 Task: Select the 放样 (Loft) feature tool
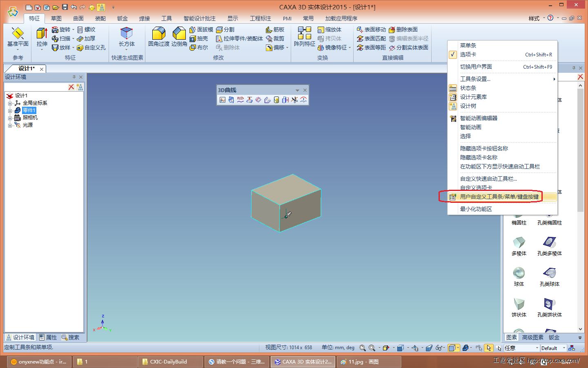click(61, 47)
